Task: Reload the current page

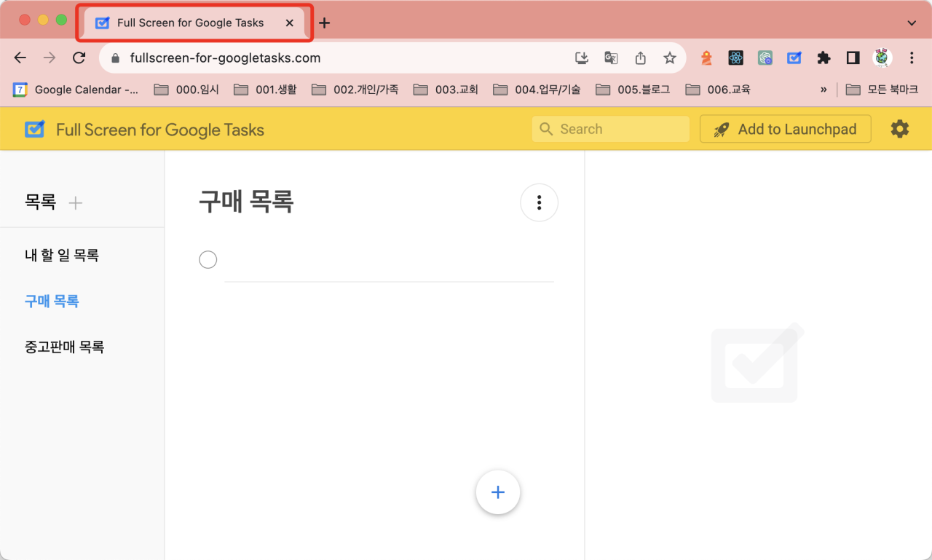Action: [x=79, y=58]
